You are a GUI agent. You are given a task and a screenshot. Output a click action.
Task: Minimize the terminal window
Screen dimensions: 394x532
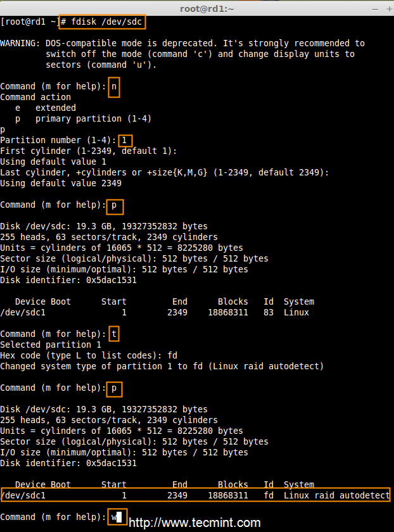(374, 8)
